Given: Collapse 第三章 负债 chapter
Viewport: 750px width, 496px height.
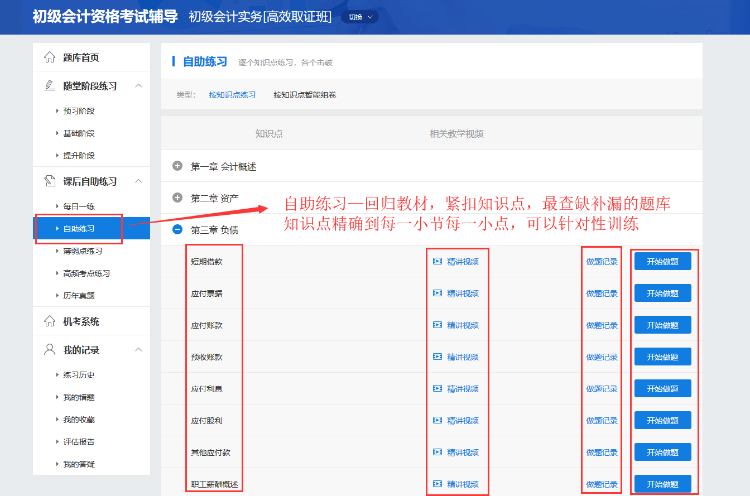Looking at the screenshot, I should 177,229.
